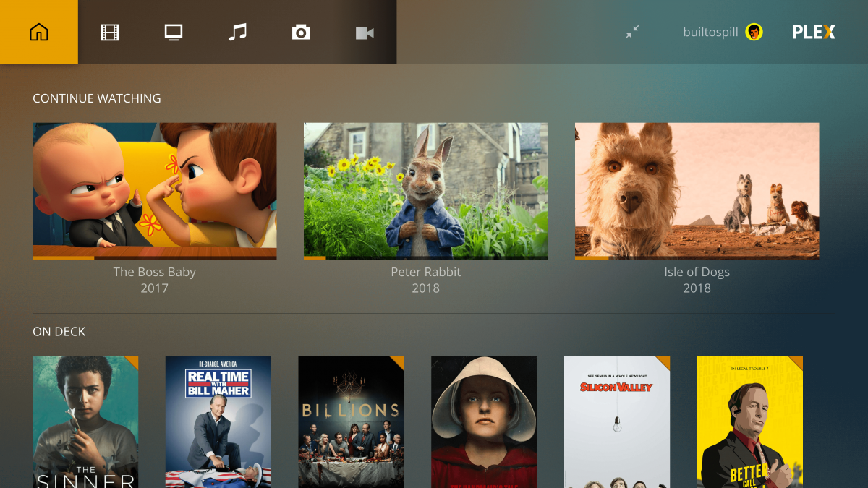Open the TV Shows monitor icon
The image size is (868, 488).
[174, 33]
